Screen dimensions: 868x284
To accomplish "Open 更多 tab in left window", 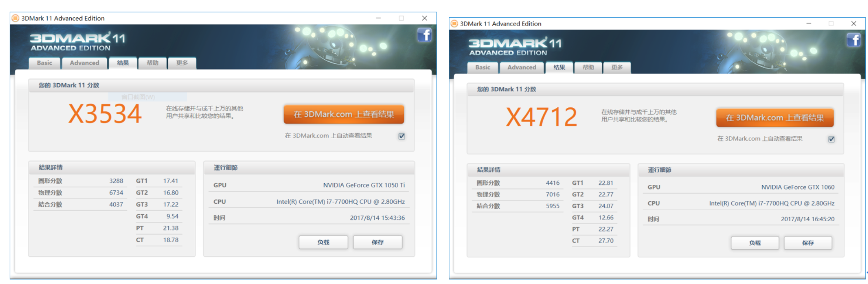I will [x=182, y=63].
